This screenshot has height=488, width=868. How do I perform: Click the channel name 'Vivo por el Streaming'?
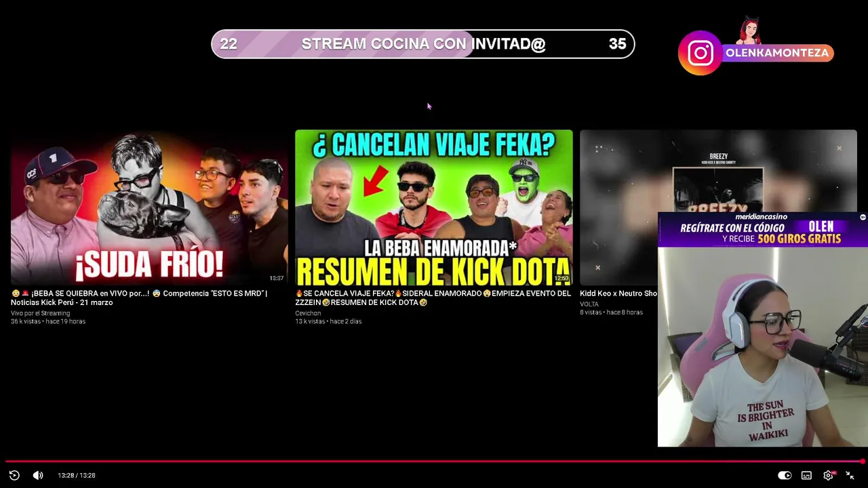pos(40,313)
